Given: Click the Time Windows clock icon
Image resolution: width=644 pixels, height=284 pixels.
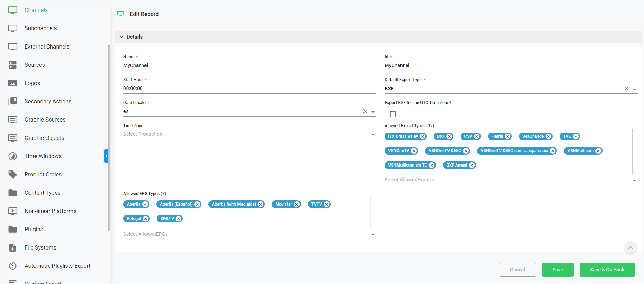Looking at the screenshot, I should point(13,156).
